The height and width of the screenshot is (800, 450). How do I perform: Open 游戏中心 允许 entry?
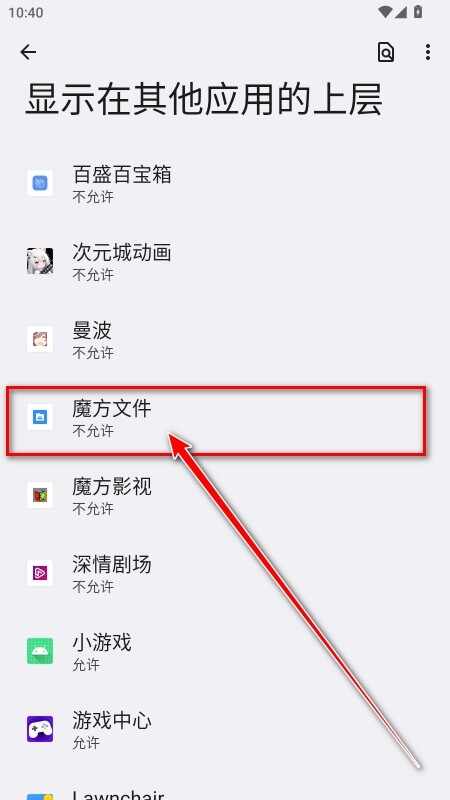(225, 730)
